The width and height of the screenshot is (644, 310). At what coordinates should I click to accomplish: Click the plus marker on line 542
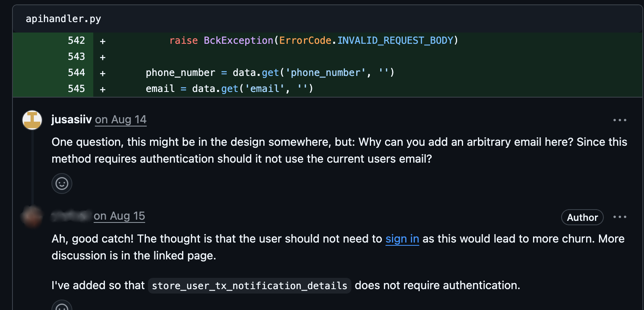pos(103,41)
